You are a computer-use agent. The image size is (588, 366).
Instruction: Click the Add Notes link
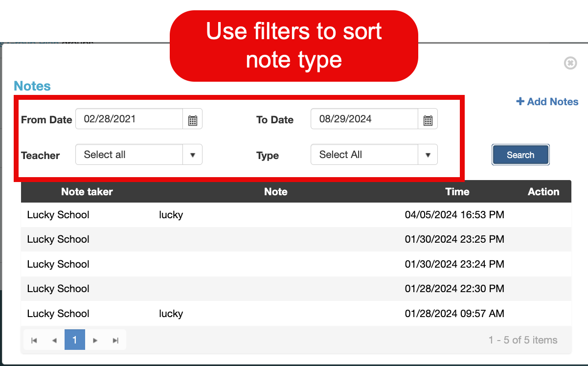547,102
